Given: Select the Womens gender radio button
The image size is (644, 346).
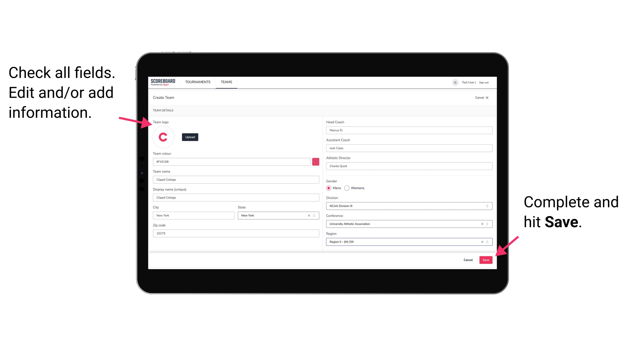Looking at the screenshot, I should (x=348, y=188).
